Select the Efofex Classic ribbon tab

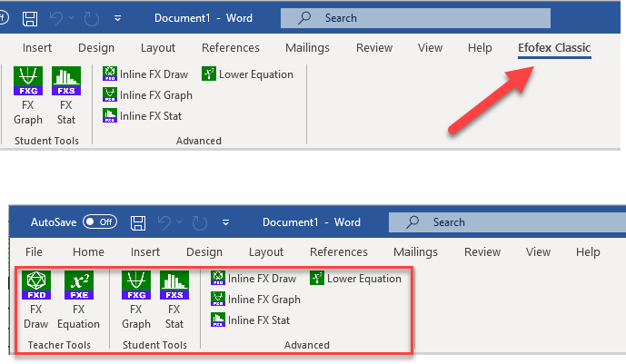[554, 48]
